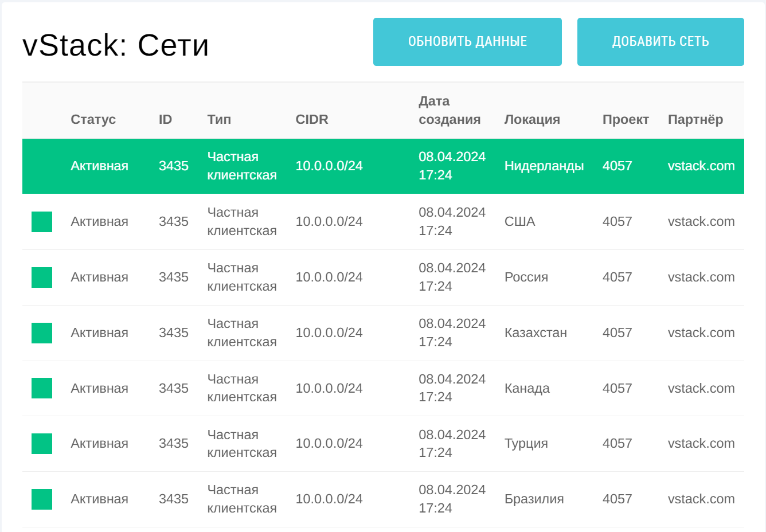Screen dimensions: 766x532
Task: Click the vStack: Сети page title
Action: point(115,45)
